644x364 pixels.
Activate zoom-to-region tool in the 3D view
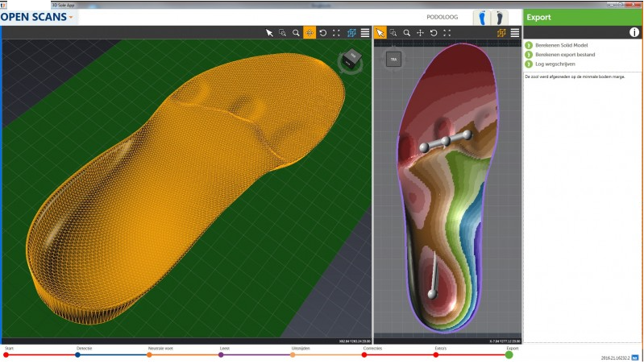[x=282, y=33]
